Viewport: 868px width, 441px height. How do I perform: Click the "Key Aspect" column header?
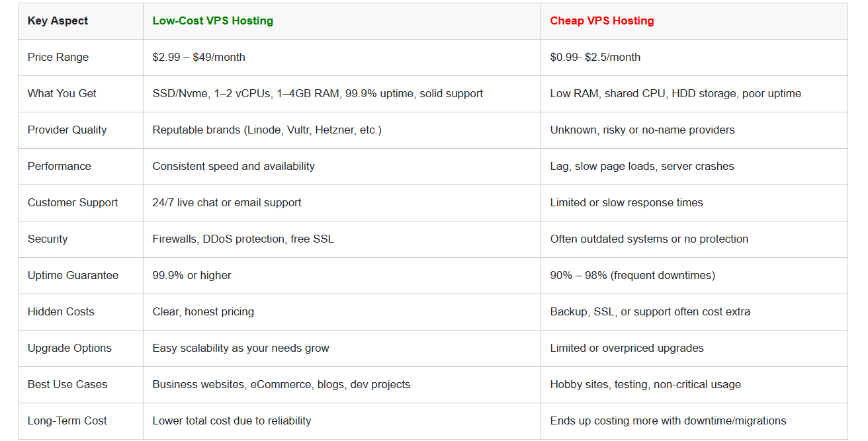(x=58, y=20)
